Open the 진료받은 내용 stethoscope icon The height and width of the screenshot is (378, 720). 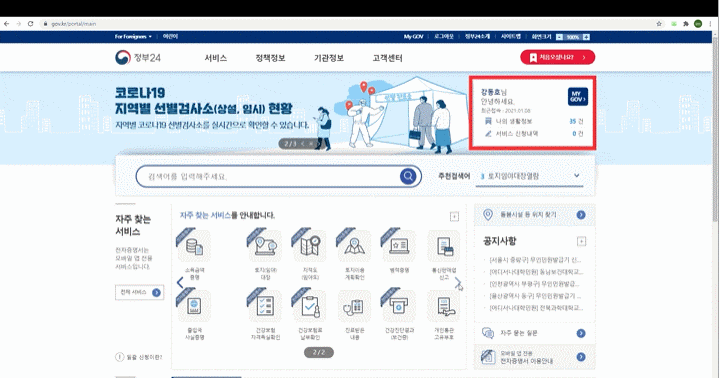coord(354,306)
